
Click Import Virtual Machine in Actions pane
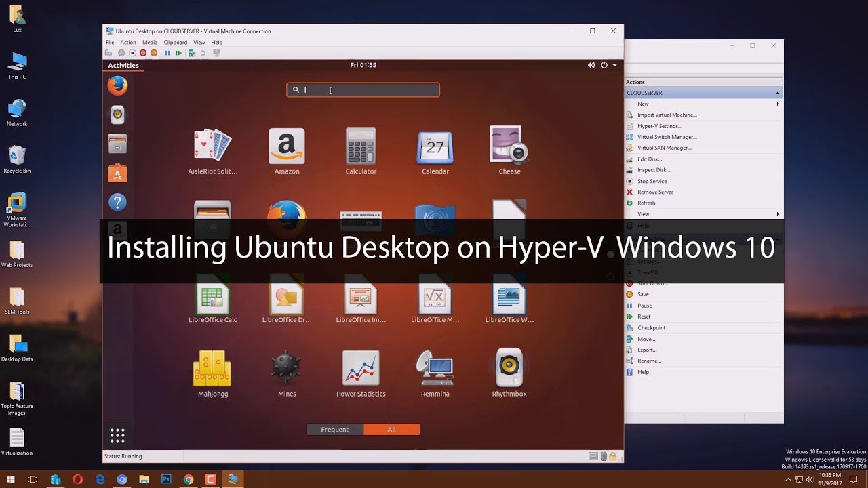pos(667,115)
